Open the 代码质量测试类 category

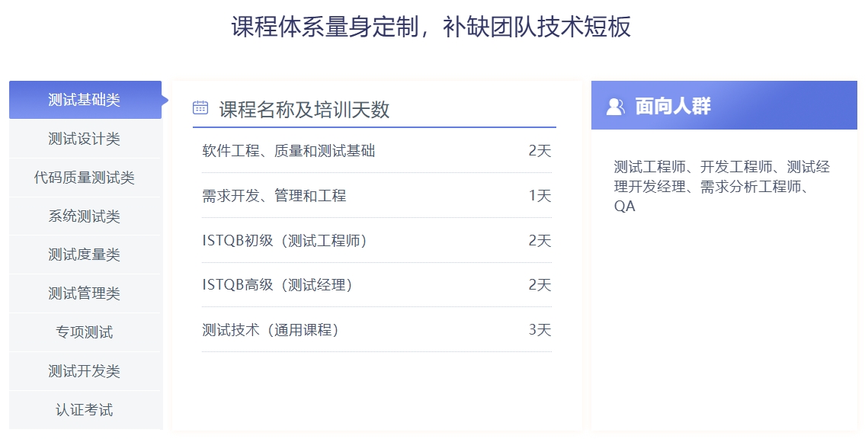[x=85, y=178]
